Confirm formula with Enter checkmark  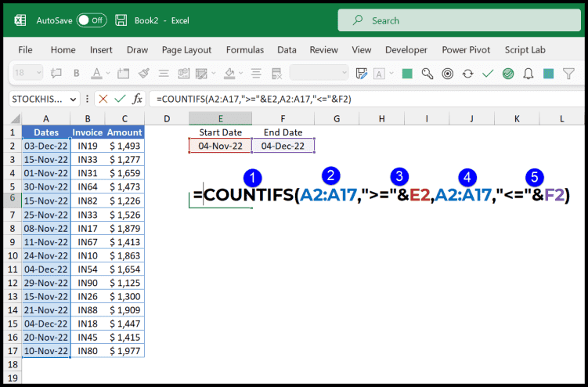click(x=120, y=99)
